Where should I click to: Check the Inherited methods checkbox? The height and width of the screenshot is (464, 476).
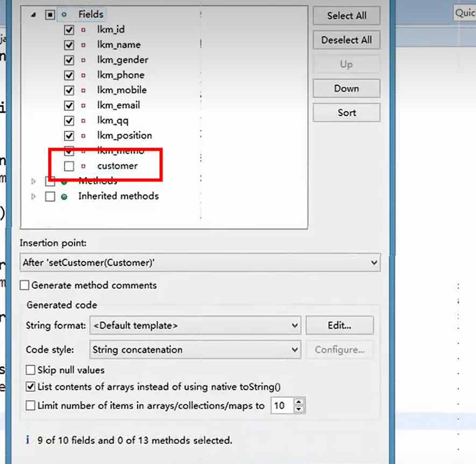50,196
